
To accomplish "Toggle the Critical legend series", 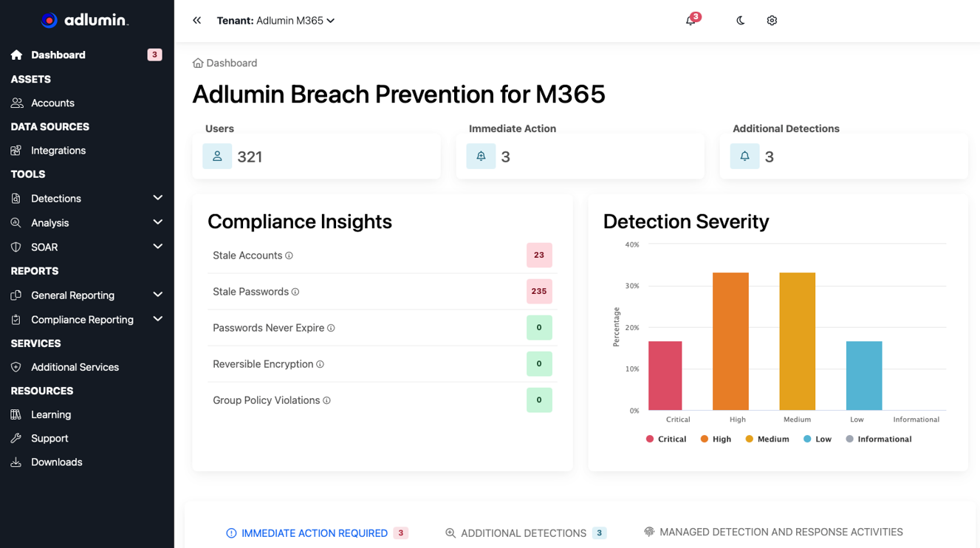I will click(666, 439).
